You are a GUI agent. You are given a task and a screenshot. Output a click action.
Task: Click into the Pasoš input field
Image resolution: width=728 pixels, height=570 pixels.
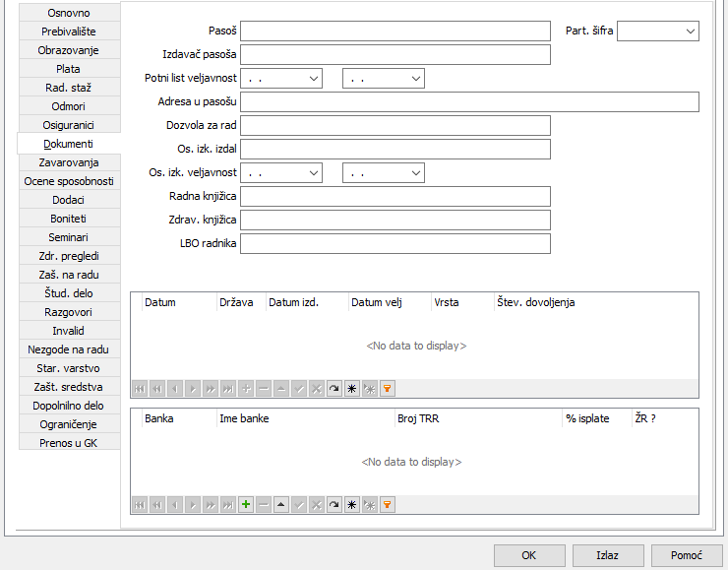394,32
